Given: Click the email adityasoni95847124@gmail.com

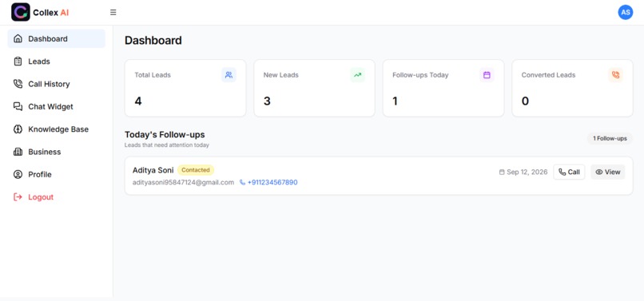Looking at the screenshot, I should point(183,182).
